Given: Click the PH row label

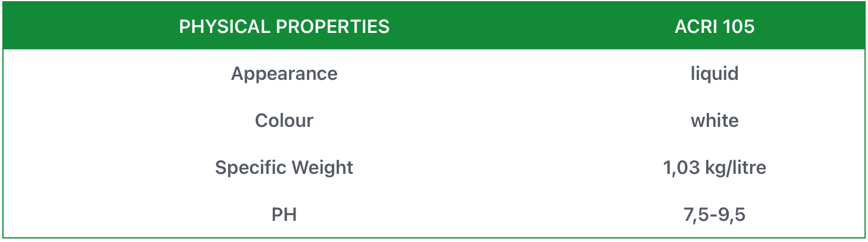Looking at the screenshot, I should point(284,214).
